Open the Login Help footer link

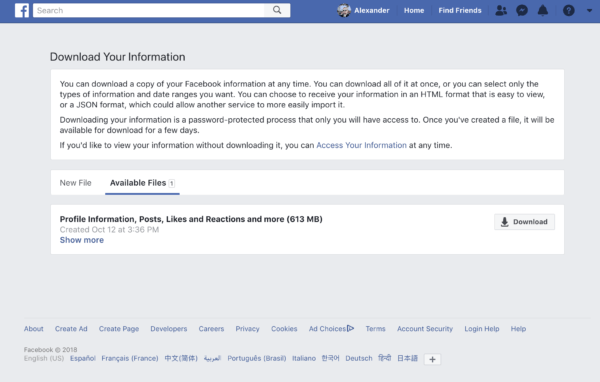482,329
